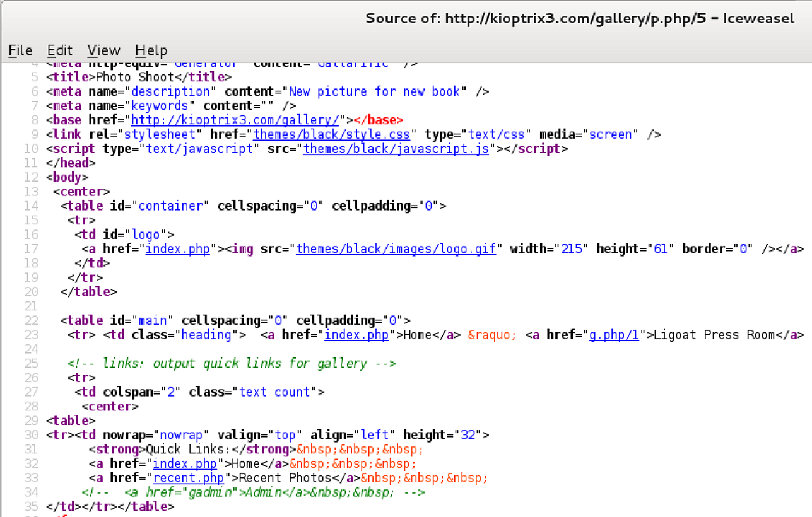
Task: Click the "screen" media attribute value
Action: pyautogui.click(x=609, y=134)
